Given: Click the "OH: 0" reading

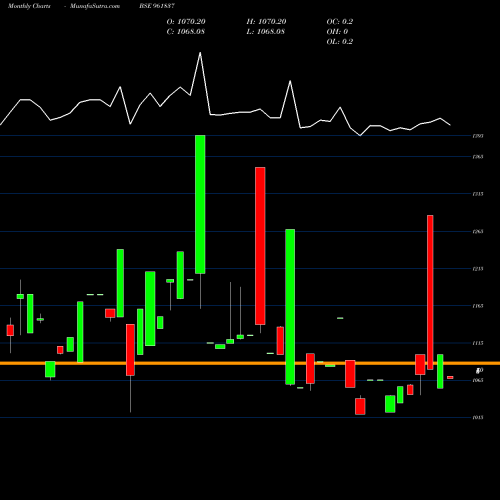Looking at the screenshot, I should click(x=337, y=32).
